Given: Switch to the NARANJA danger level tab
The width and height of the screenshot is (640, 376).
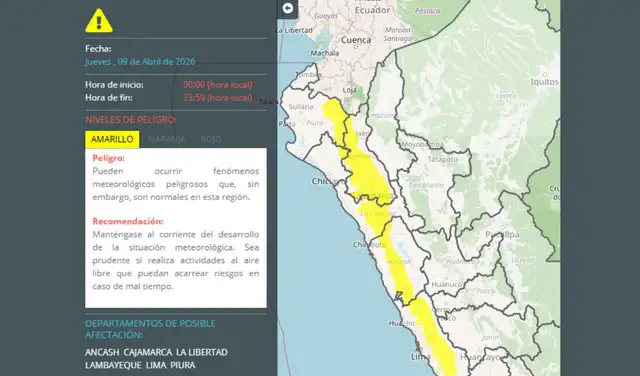Looking at the screenshot, I should pyautogui.click(x=167, y=140).
